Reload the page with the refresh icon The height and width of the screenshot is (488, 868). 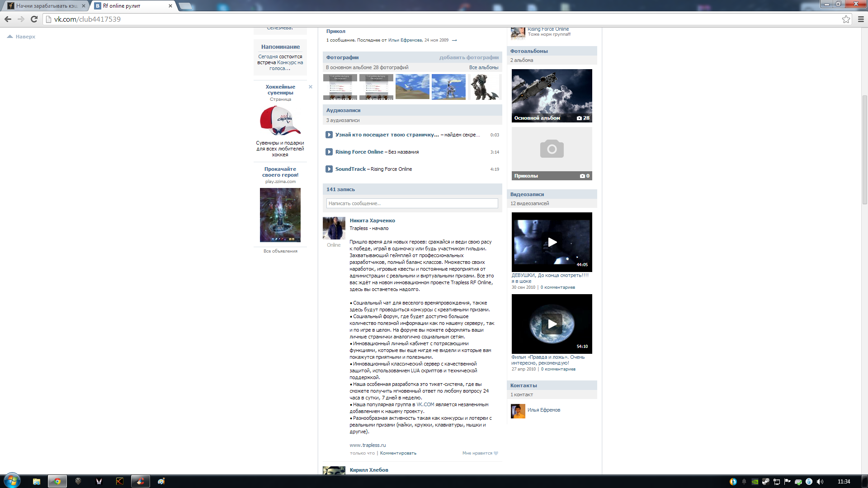(34, 19)
